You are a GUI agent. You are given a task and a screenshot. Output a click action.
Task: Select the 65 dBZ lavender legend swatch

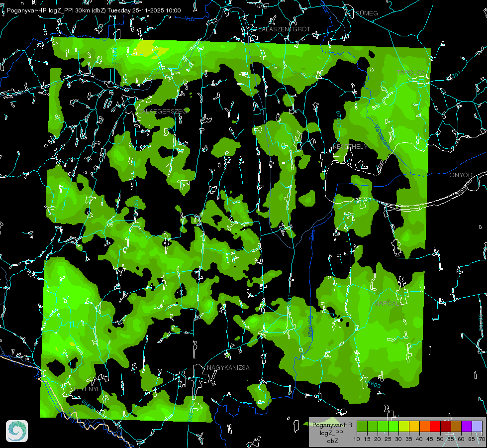coord(477,426)
